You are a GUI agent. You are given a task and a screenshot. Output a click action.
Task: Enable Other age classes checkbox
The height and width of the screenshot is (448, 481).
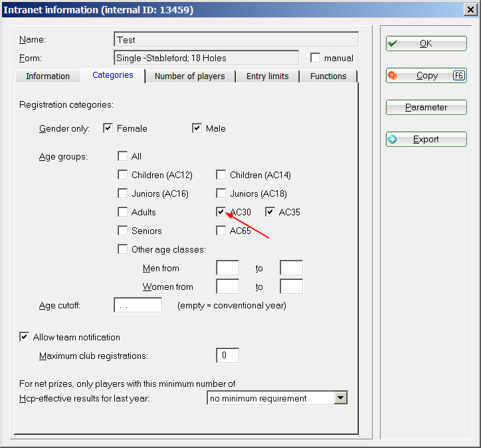[123, 249]
